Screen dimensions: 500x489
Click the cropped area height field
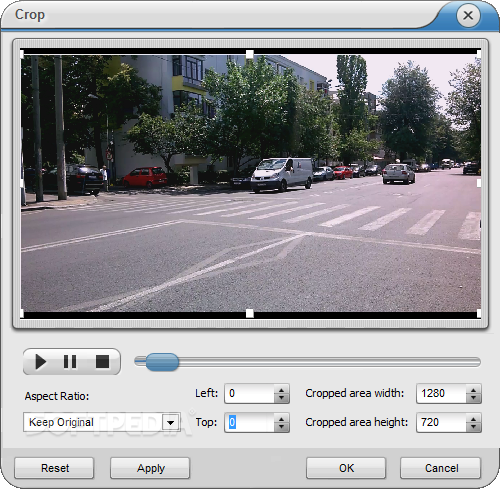point(441,423)
